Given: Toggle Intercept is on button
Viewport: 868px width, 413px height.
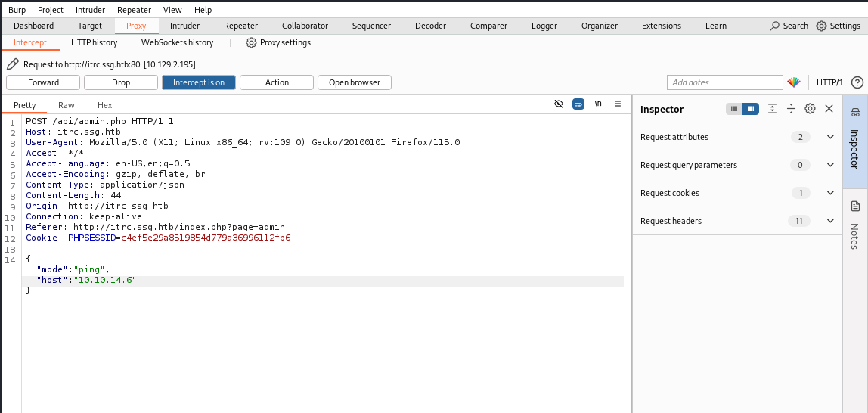Looking at the screenshot, I should point(199,82).
